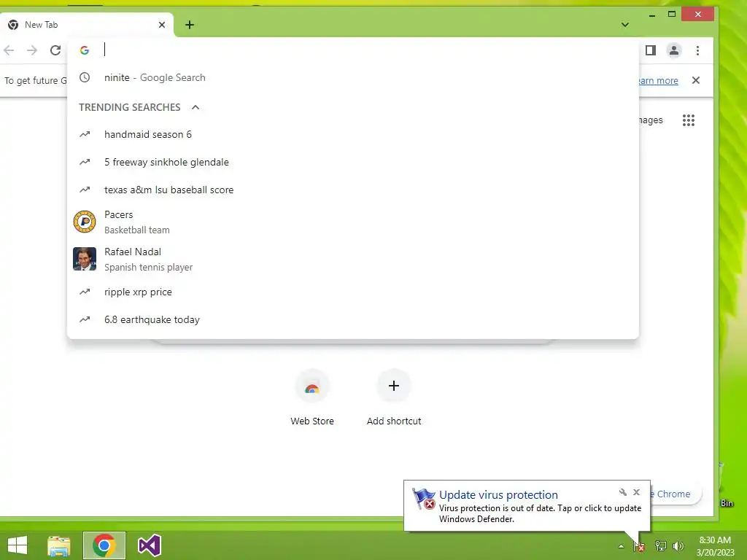Image resolution: width=747 pixels, height=560 pixels.
Task: Open File Explorer from the taskbar
Action: 58,545
